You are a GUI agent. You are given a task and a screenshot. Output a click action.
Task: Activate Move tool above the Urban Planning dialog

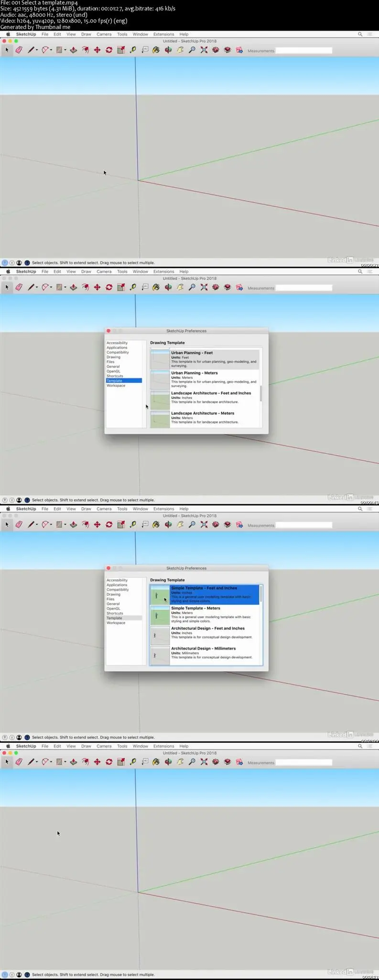(97, 287)
